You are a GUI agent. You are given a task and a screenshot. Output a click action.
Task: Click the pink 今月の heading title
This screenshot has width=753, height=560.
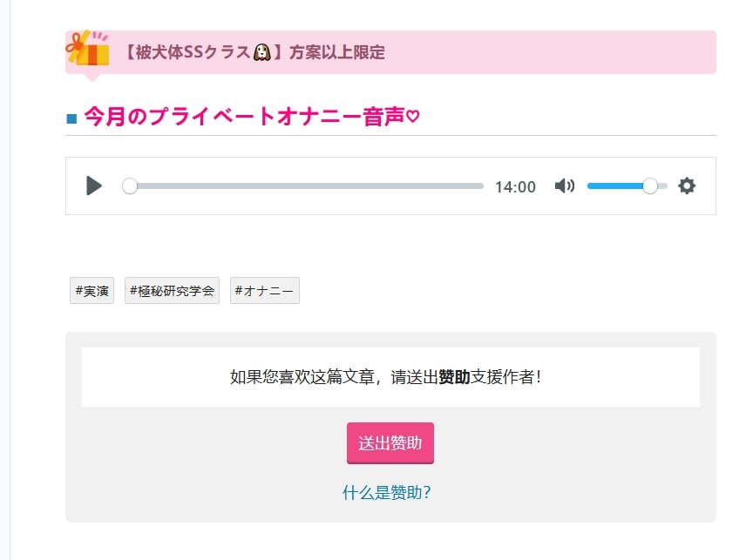point(244,118)
